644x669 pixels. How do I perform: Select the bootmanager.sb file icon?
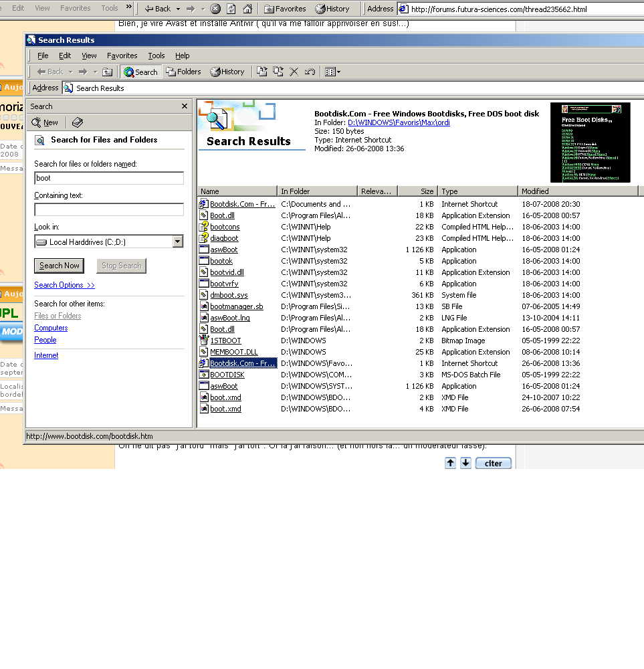(x=204, y=306)
